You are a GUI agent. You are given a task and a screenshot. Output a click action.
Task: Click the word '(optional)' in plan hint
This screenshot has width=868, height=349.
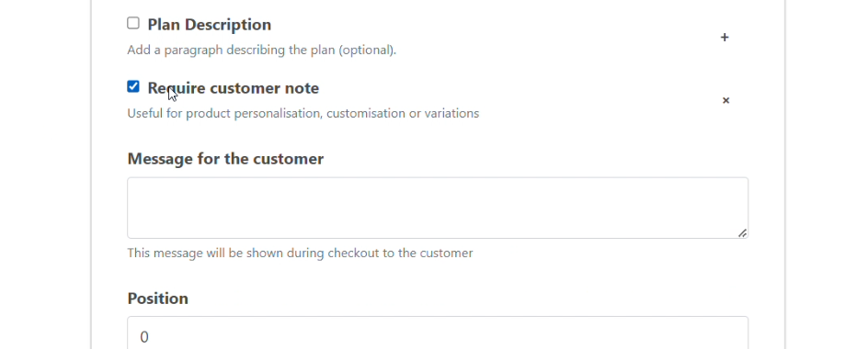tap(368, 51)
